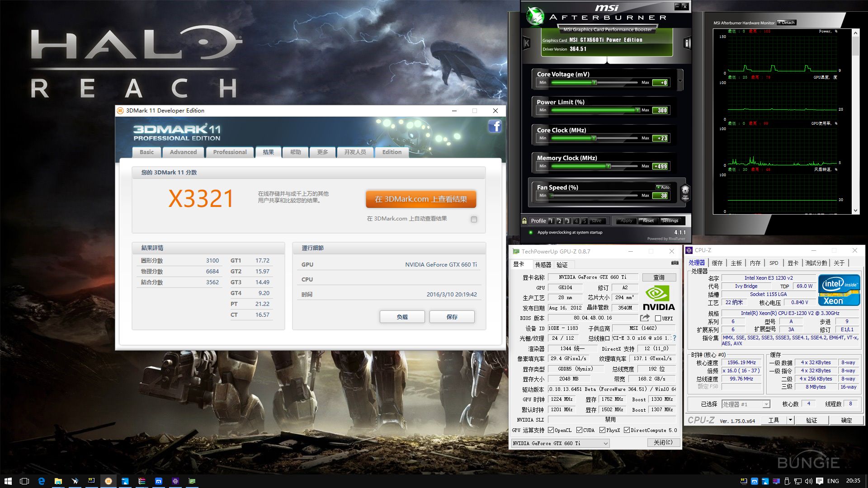Click the GPU-Z screenshot camera icon
Image resolution: width=868 pixels, height=488 pixels.
point(675,263)
